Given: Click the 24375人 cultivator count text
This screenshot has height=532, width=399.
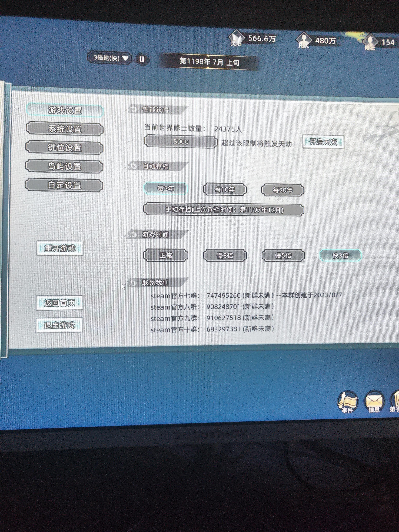Looking at the screenshot, I should click(x=228, y=129).
